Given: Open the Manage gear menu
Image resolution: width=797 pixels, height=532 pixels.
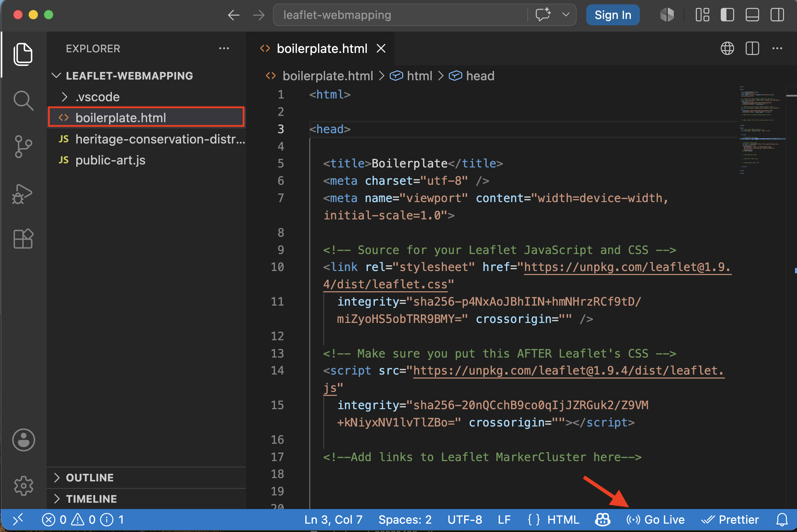Looking at the screenshot, I should (23, 485).
